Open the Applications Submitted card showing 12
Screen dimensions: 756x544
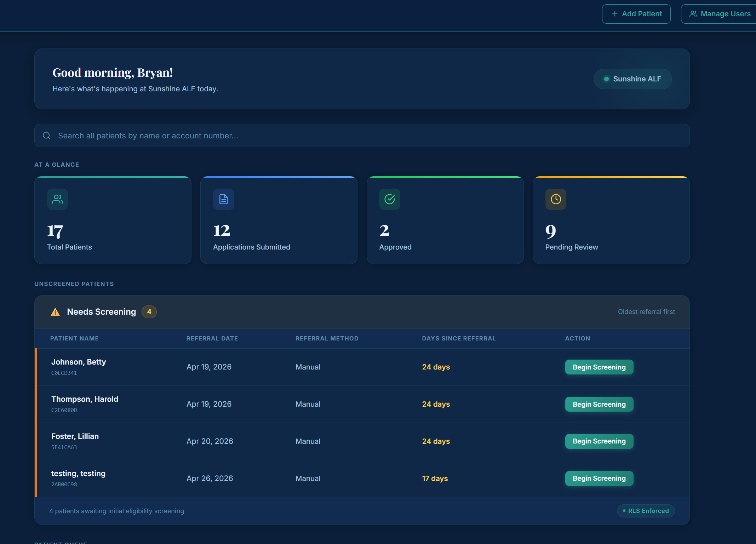coord(279,220)
